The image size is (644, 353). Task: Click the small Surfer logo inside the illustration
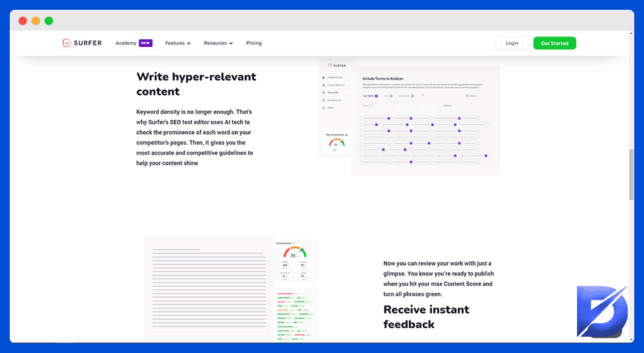[337, 65]
